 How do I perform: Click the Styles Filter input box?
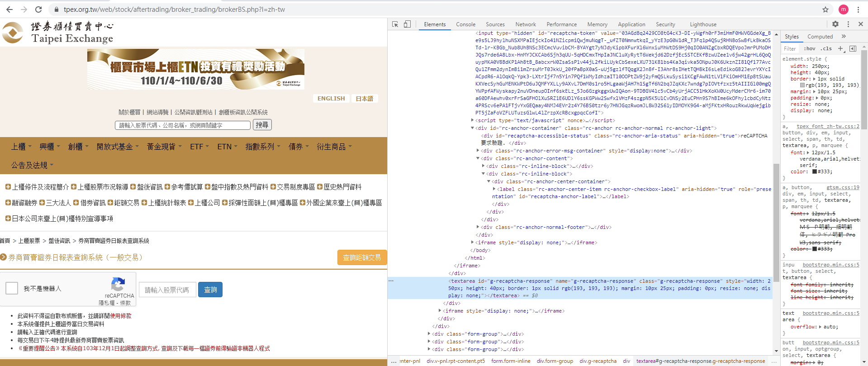(x=791, y=48)
